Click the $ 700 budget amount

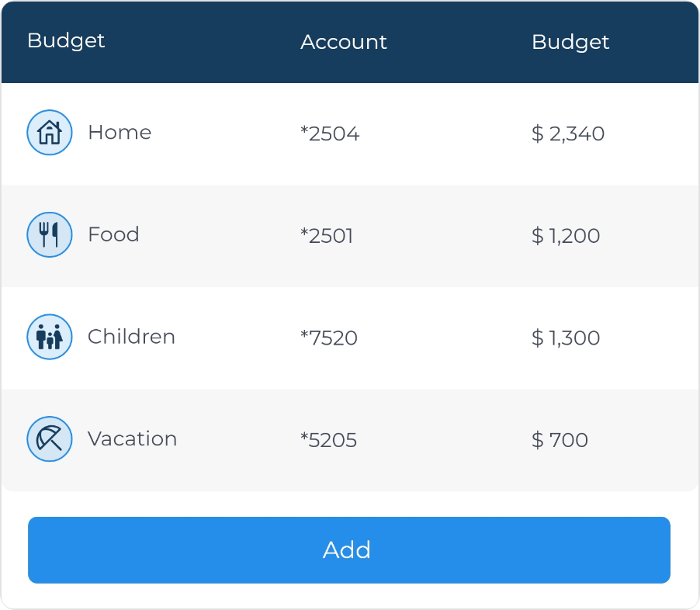click(x=560, y=440)
